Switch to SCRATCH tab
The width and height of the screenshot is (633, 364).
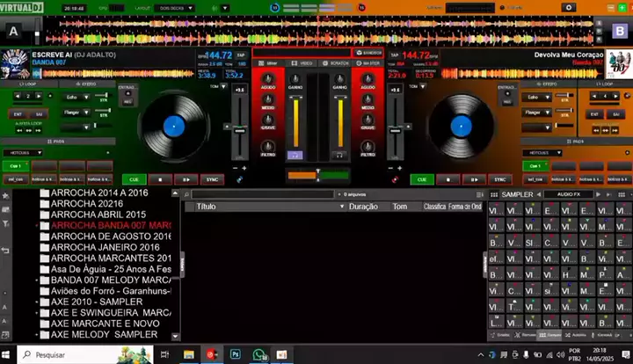click(x=336, y=63)
